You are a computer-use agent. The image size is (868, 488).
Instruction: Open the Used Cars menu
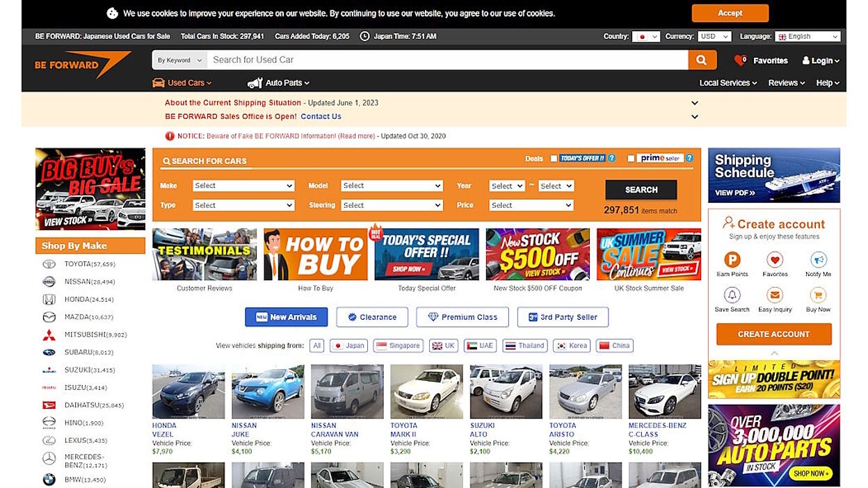(x=182, y=83)
